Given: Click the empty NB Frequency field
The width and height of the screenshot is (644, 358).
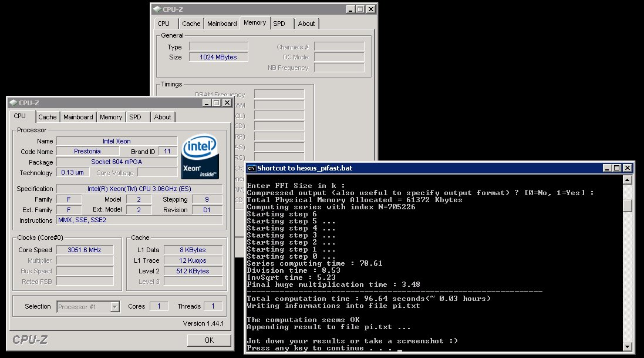Looking at the screenshot, I should point(339,68).
